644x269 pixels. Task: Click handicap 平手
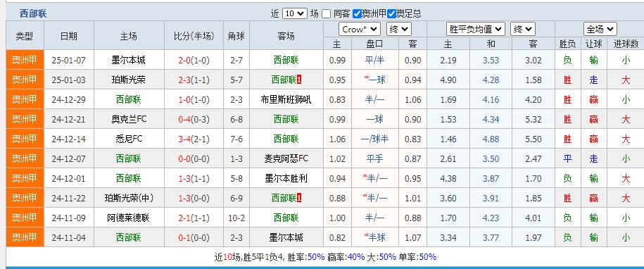[374, 159]
